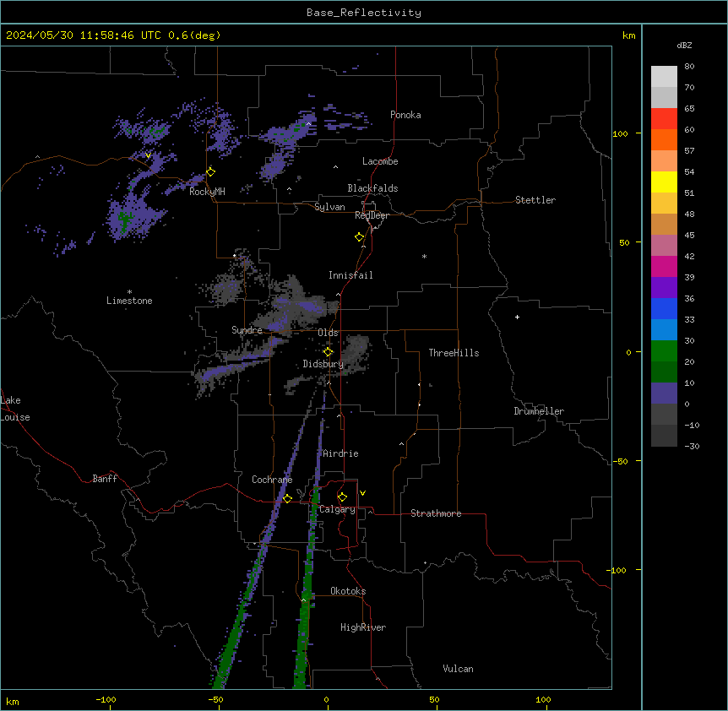Click the Didsbury town label
Viewport: 728px width, 711px height.
pyautogui.click(x=323, y=364)
